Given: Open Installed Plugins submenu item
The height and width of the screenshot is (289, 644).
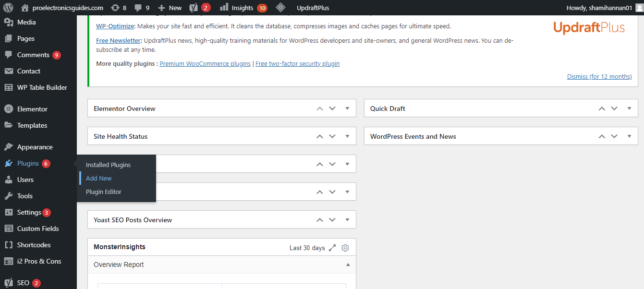Looking at the screenshot, I should [108, 165].
